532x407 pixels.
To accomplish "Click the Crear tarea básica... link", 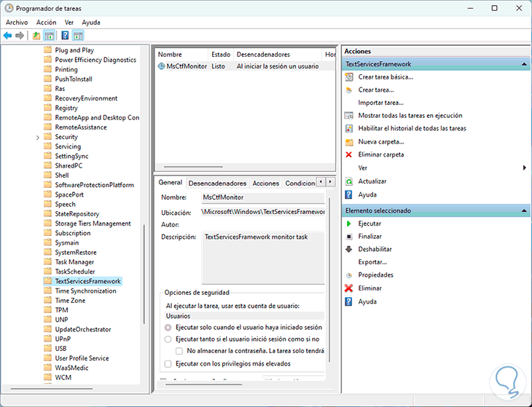I will pyautogui.click(x=386, y=77).
